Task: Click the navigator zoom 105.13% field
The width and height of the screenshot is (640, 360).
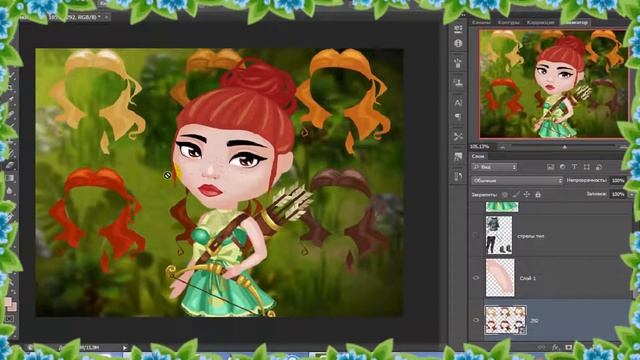Action: point(479,147)
